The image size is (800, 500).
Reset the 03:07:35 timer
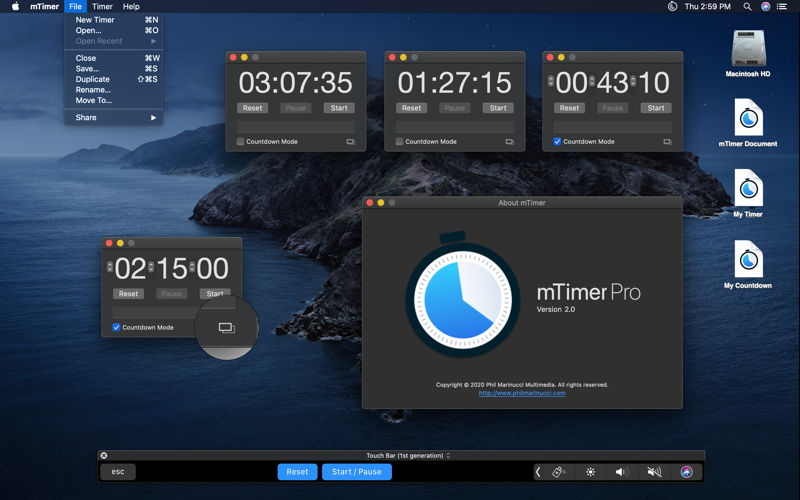(x=253, y=108)
